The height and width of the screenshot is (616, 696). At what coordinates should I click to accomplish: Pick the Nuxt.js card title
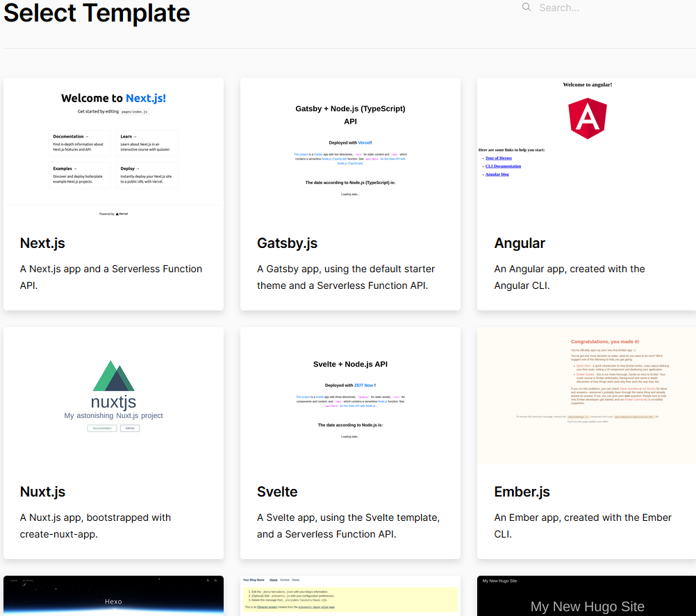[x=42, y=492]
